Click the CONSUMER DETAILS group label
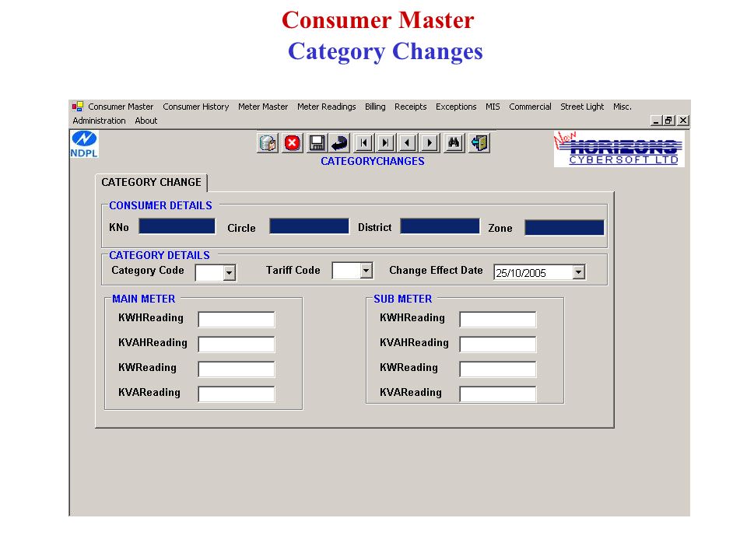This screenshot has height=560, width=747. [160, 205]
